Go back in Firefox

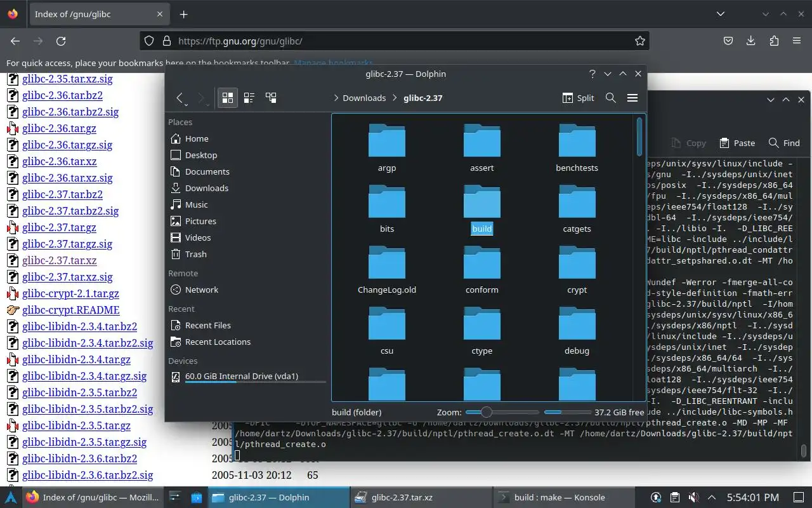coord(15,41)
